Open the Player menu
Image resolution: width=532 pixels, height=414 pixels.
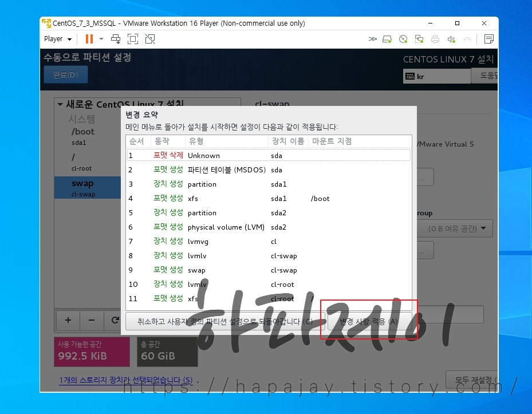58,39
